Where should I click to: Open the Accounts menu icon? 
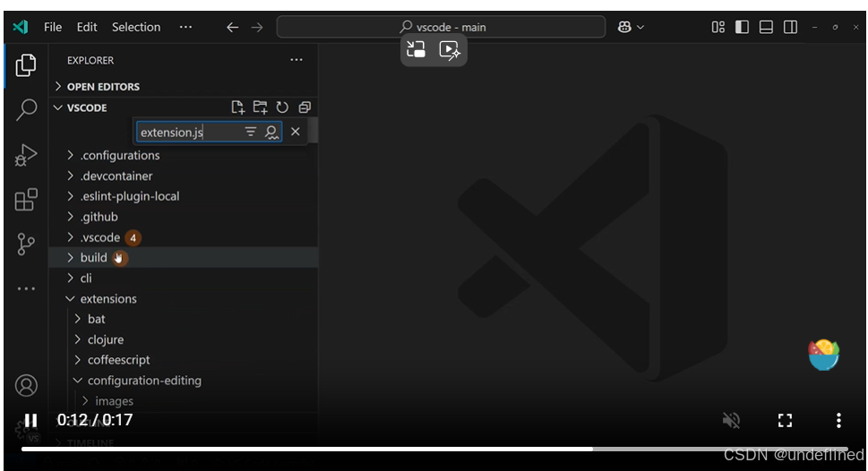click(x=26, y=385)
